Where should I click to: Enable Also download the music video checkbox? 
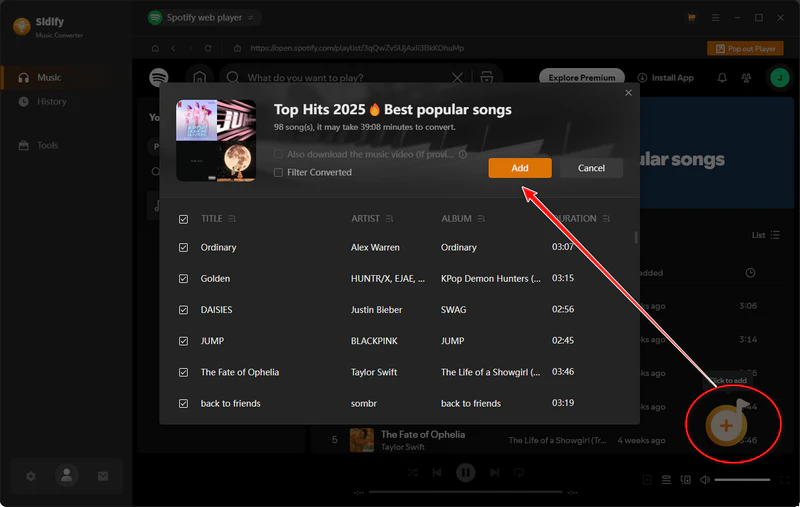(x=278, y=154)
